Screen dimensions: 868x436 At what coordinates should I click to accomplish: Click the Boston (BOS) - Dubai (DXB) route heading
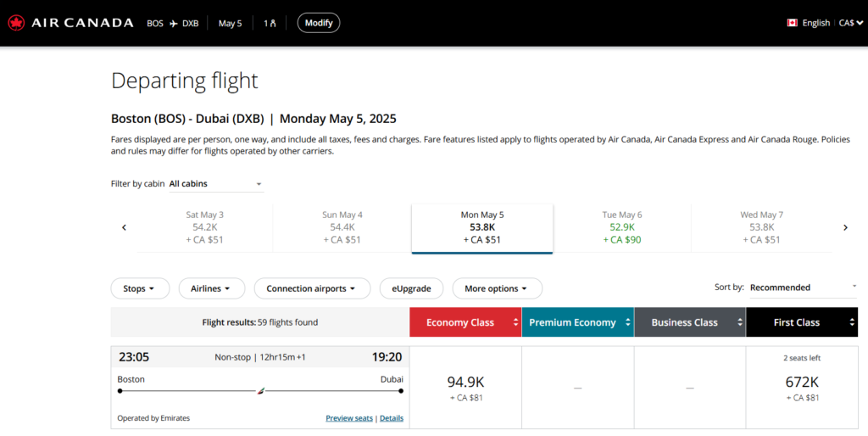(x=187, y=119)
